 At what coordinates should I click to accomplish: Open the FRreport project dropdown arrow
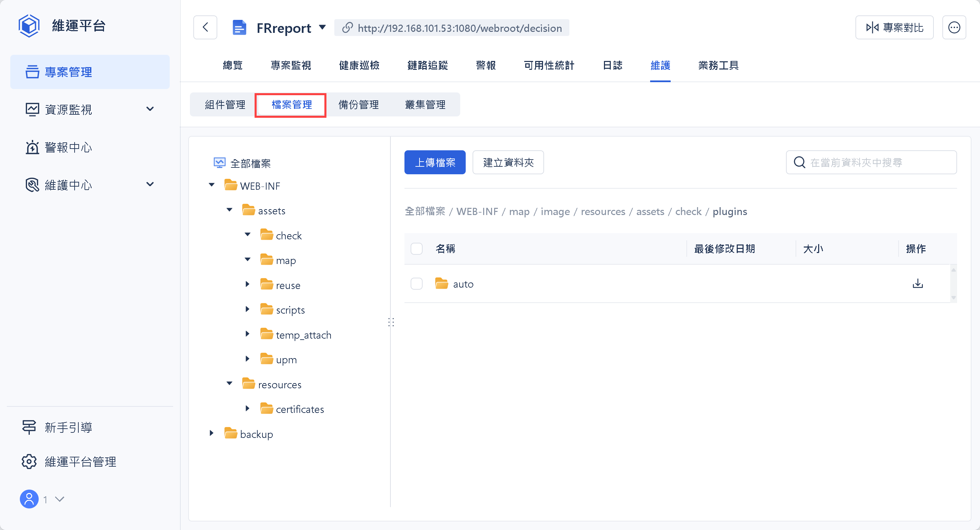322,27
